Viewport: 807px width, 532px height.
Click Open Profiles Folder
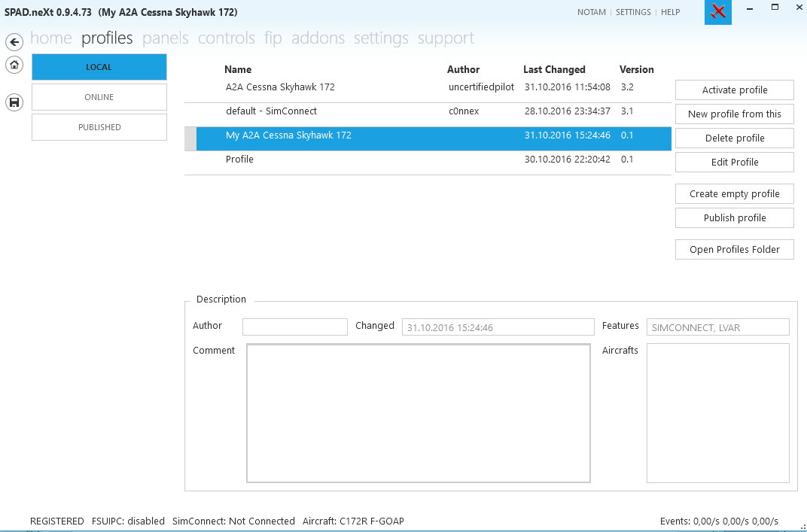point(734,250)
